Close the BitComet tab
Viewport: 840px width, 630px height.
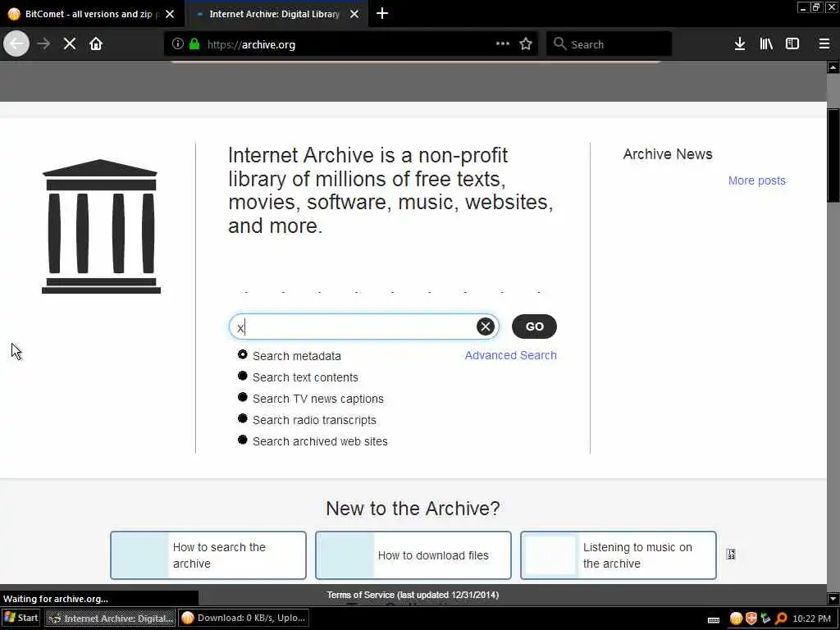coord(170,14)
